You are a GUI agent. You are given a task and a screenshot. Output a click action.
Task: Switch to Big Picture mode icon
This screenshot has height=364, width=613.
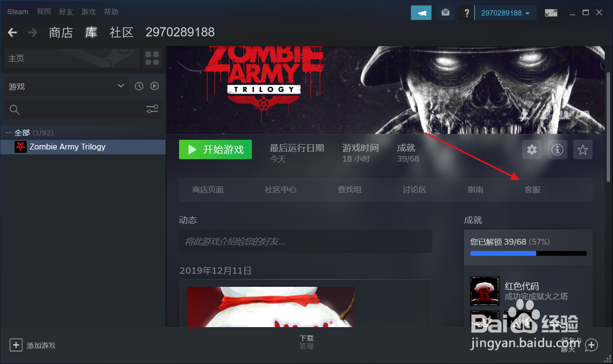551,13
